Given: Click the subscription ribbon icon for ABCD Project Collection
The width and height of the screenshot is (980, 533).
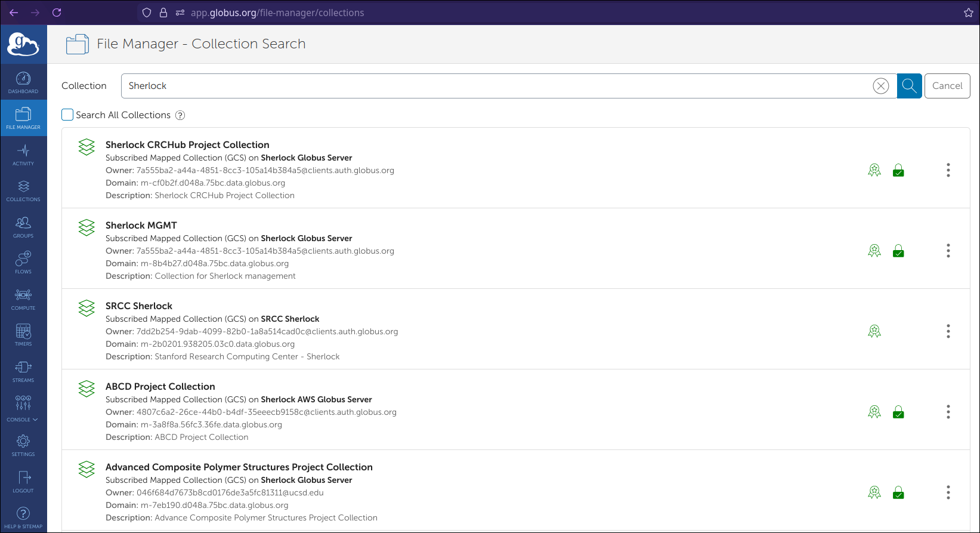Looking at the screenshot, I should tap(874, 412).
